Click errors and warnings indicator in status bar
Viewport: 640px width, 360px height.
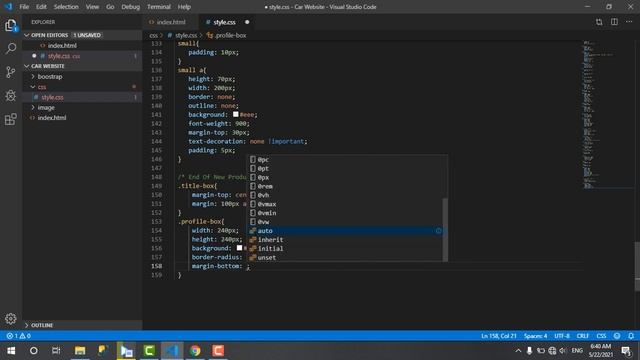coord(18,336)
